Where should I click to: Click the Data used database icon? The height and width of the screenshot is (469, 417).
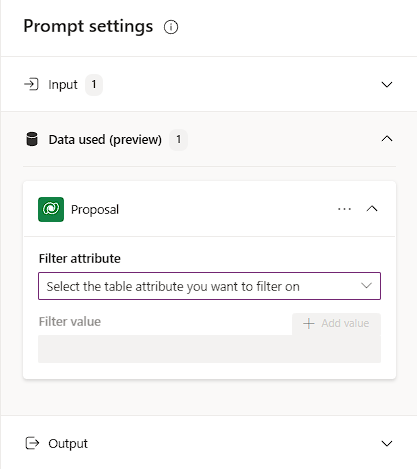[x=32, y=139]
